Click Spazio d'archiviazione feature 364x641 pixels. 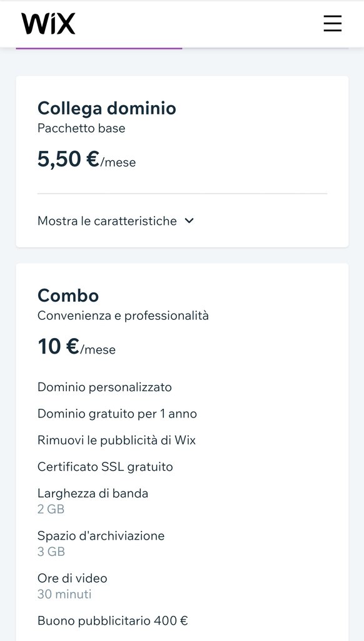pyautogui.click(x=101, y=536)
